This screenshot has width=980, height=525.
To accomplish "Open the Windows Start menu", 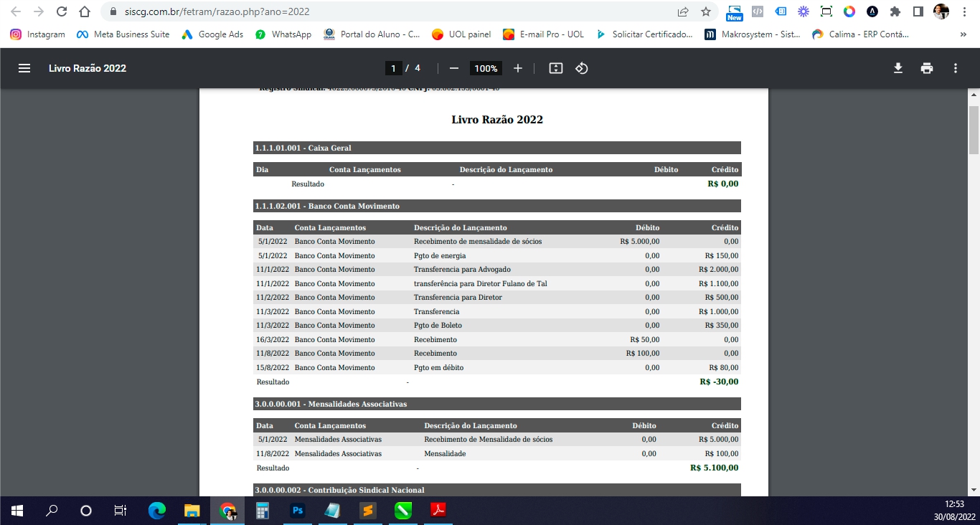I will tap(17, 511).
